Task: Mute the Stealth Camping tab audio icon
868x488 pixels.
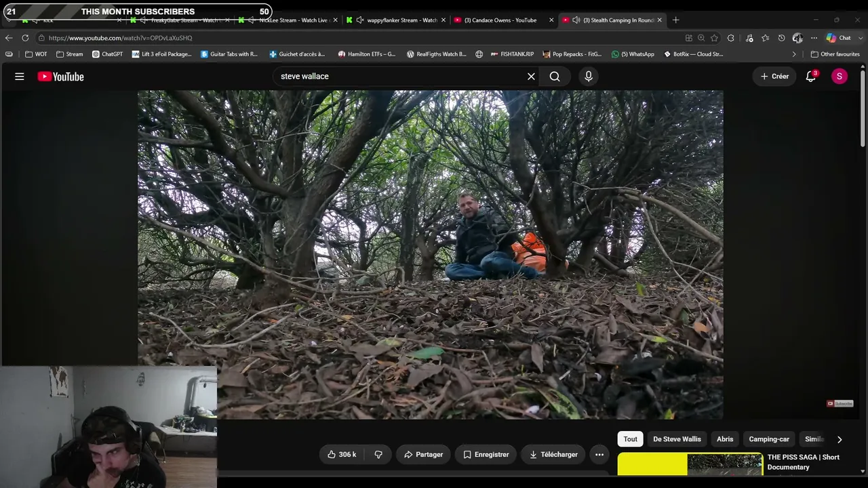Action: pos(576,20)
